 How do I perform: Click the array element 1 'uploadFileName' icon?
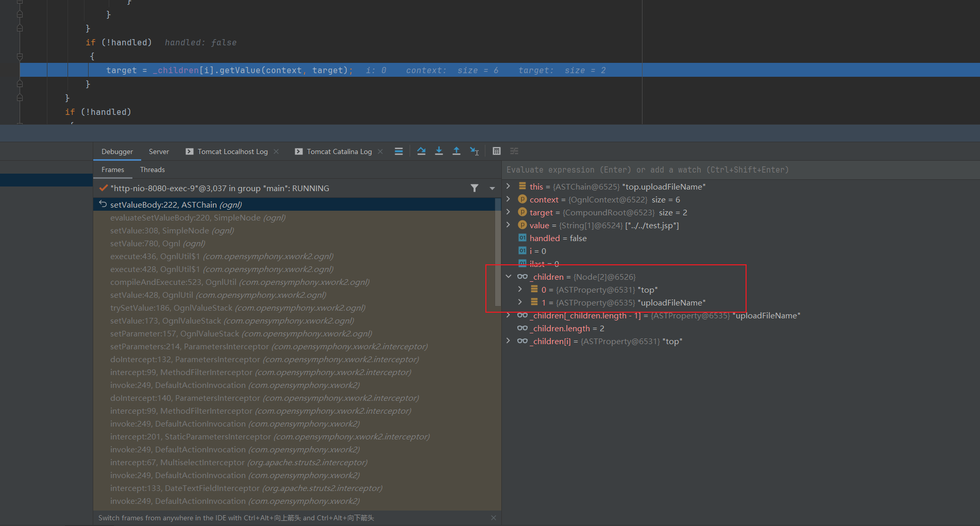pyautogui.click(x=534, y=302)
